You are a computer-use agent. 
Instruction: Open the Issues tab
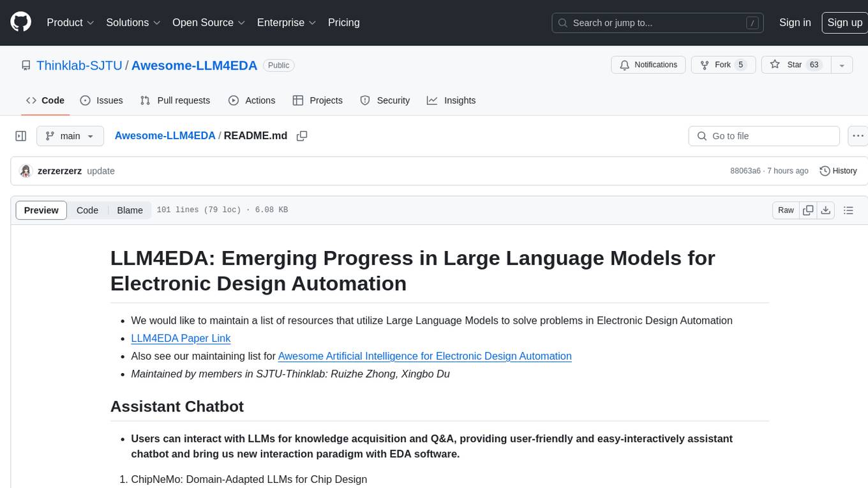coord(101,100)
